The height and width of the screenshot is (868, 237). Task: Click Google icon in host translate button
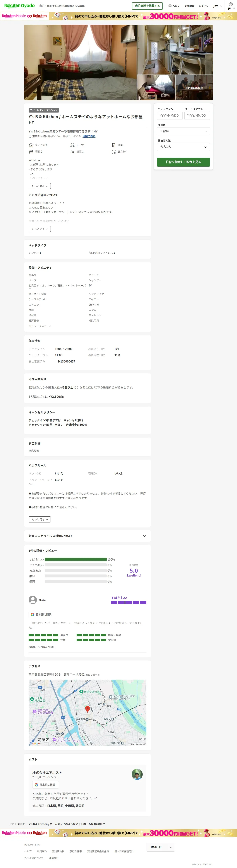[x=36, y=784]
